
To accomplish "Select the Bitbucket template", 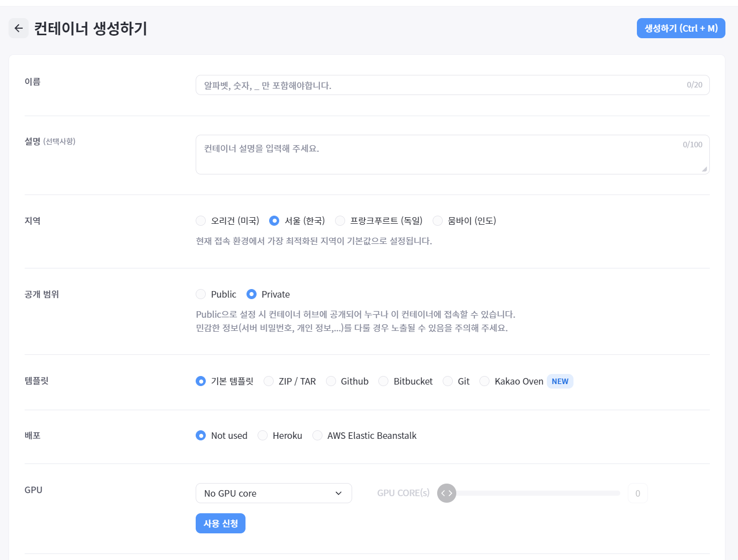I will tap(383, 381).
